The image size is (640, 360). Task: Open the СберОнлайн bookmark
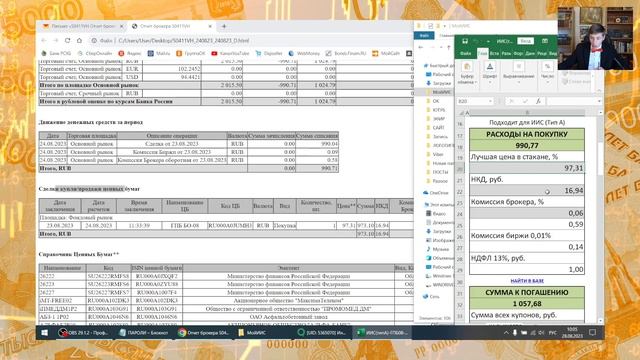pos(95,53)
